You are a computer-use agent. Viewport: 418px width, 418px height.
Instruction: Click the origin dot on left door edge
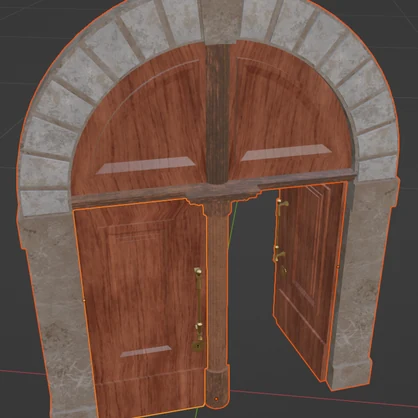click(84, 300)
